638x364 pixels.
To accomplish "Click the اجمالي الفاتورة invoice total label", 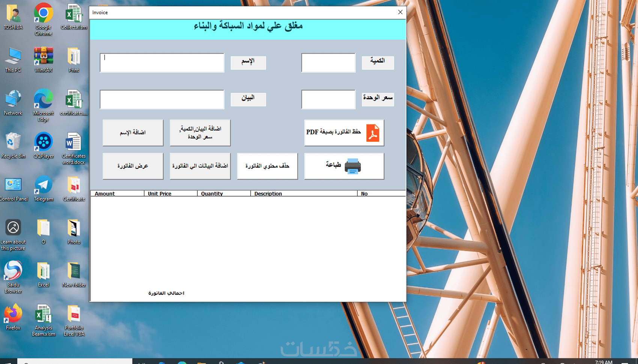I will (x=166, y=293).
